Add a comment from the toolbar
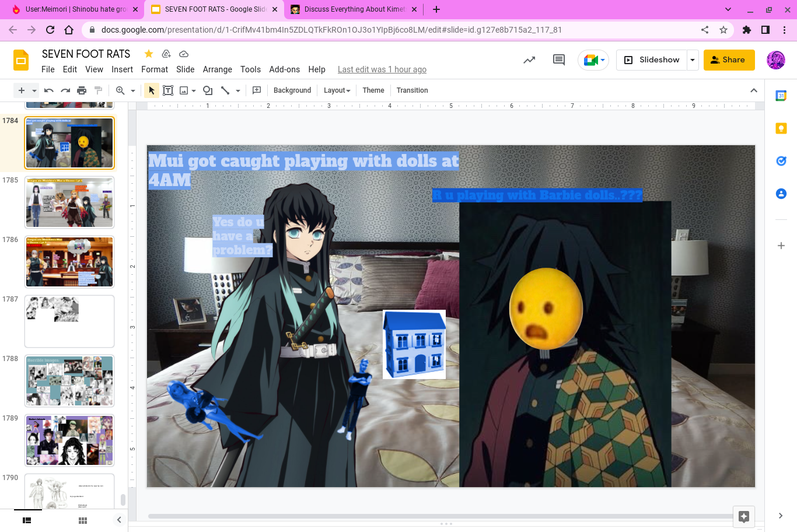The image size is (797, 532). [x=257, y=90]
